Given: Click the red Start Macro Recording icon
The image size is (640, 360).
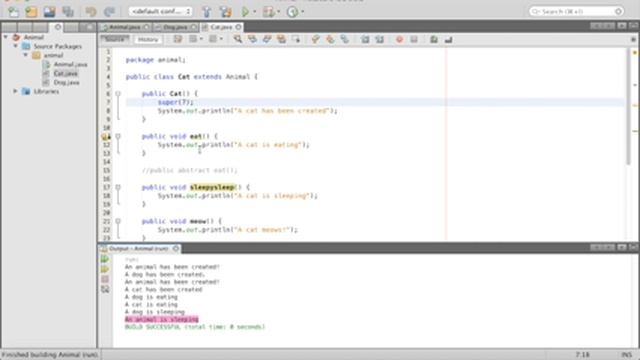Looking at the screenshot, I should pyautogui.click(x=399, y=39).
